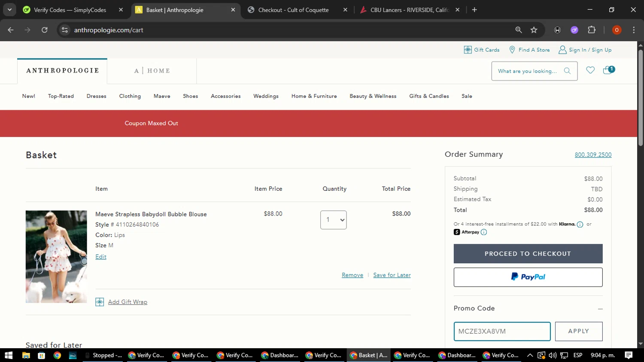This screenshot has width=644, height=362.
Task: Open the tab search dropdown arrow
Action: pyautogui.click(x=9, y=10)
